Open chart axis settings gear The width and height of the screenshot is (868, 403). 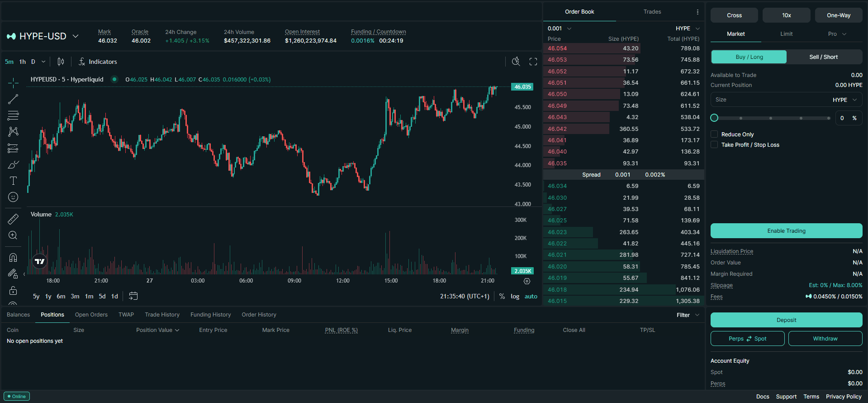(527, 281)
